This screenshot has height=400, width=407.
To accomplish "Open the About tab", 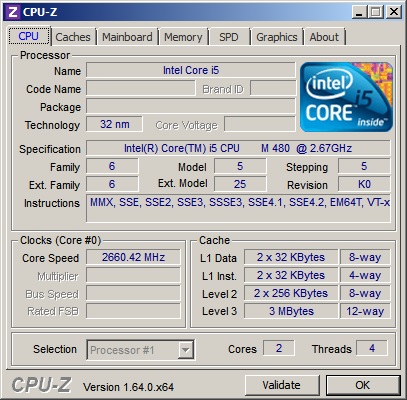I will click(x=324, y=37).
